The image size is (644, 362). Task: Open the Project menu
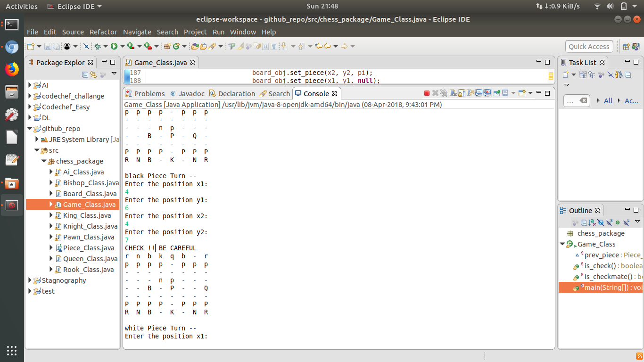(x=195, y=32)
